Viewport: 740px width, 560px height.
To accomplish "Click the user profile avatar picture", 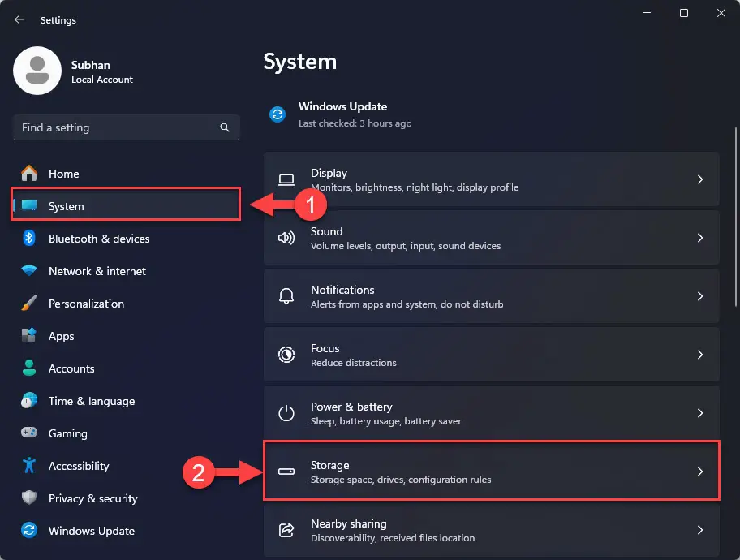I will point(37,71).
